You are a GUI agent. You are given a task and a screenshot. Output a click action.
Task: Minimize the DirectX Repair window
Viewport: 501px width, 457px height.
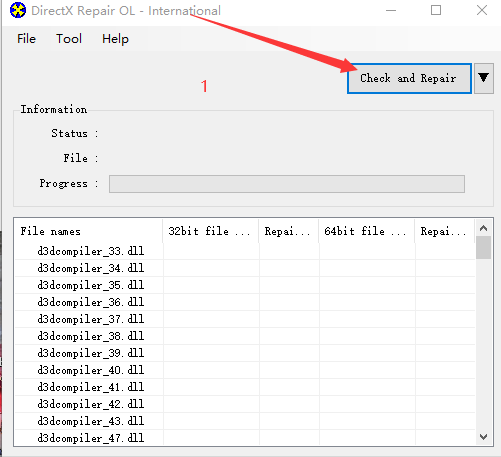391,10
